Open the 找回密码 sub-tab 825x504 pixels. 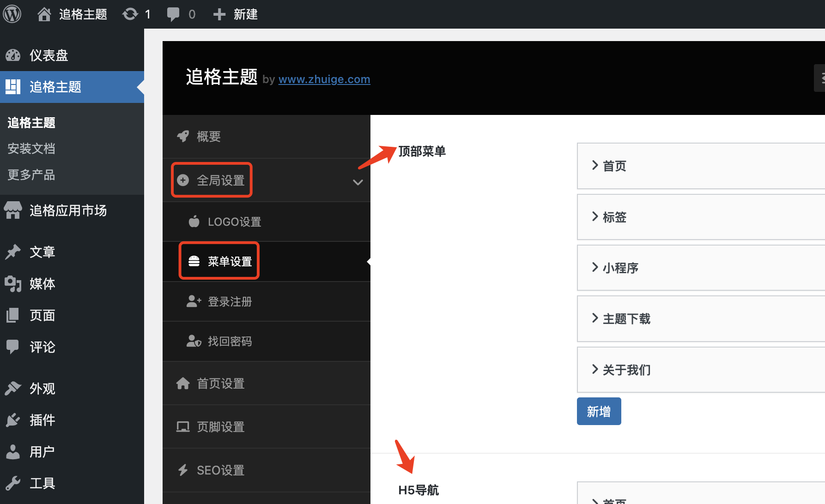coord(267,341)
